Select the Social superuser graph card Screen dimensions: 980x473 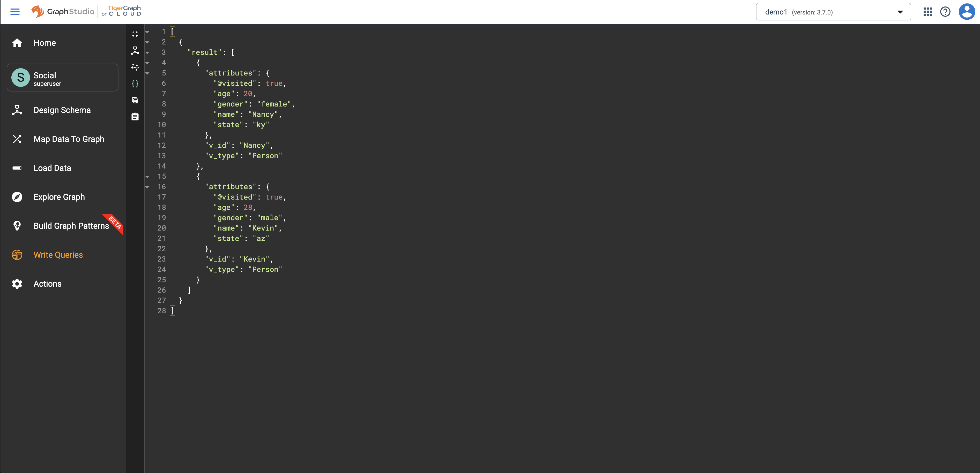coord(62,78)
